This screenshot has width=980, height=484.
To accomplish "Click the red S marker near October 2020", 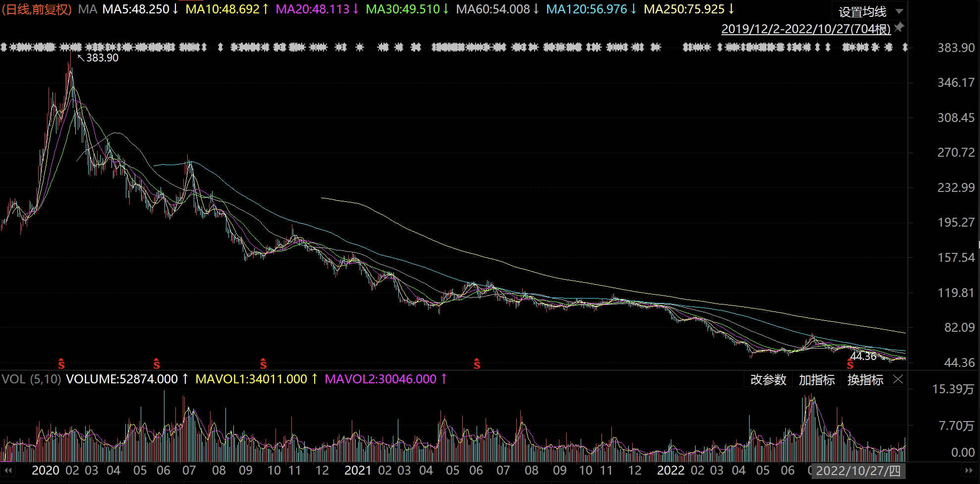I will click(264, 364).
